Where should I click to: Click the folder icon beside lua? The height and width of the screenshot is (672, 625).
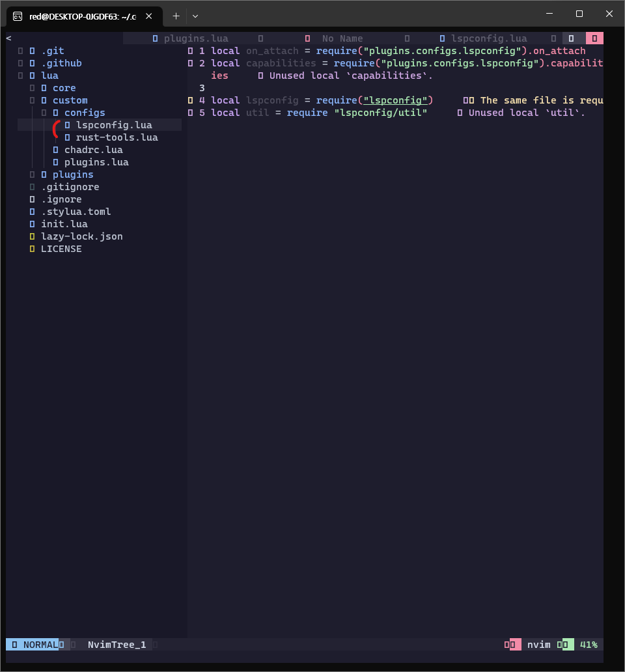click(x=32, y=76)
